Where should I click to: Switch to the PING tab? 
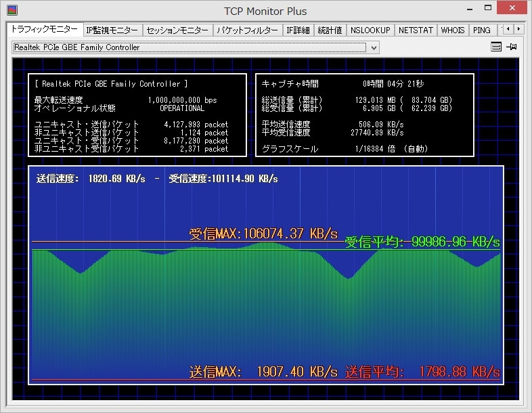(x=482, y=30)
